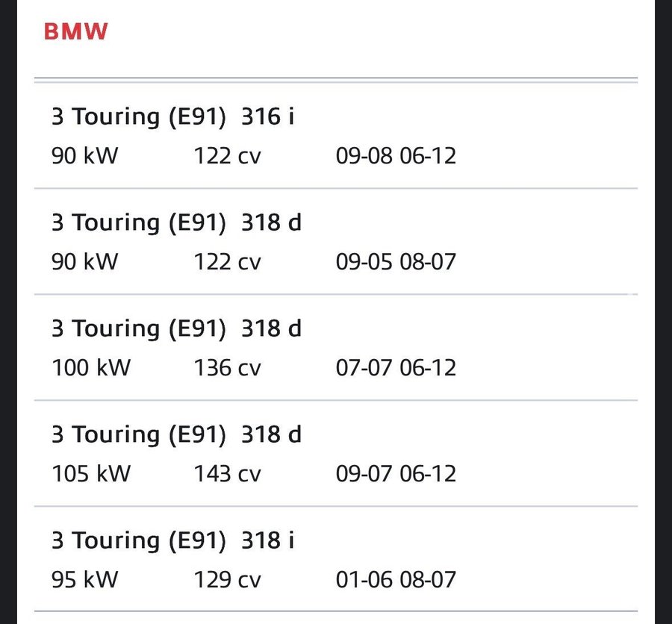
Task: Select 122 cv in the 316 i row
Action: tap(228, 156)
